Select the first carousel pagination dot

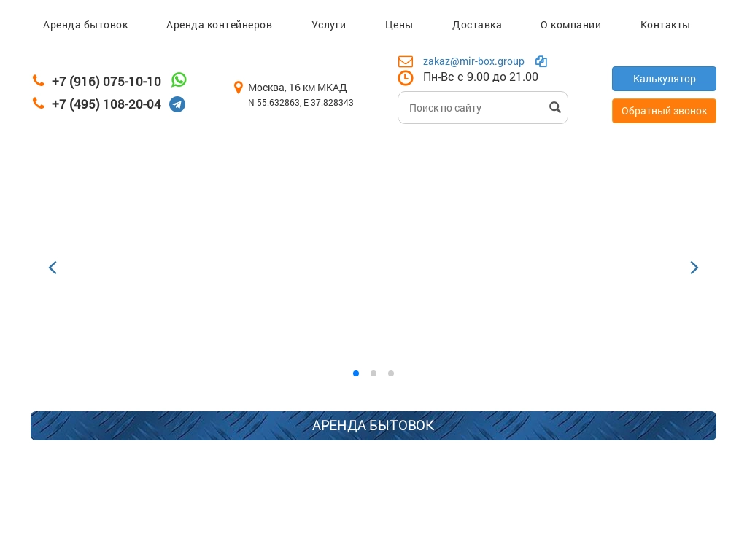pos(356,373)
